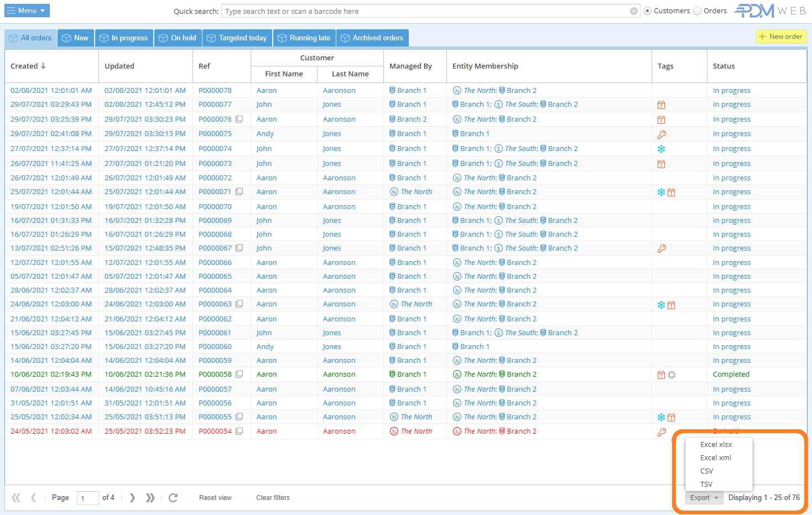Clear the quick search text field
Image resolution: width=812 pixels, height=515 pixels.
coord(634,11)
